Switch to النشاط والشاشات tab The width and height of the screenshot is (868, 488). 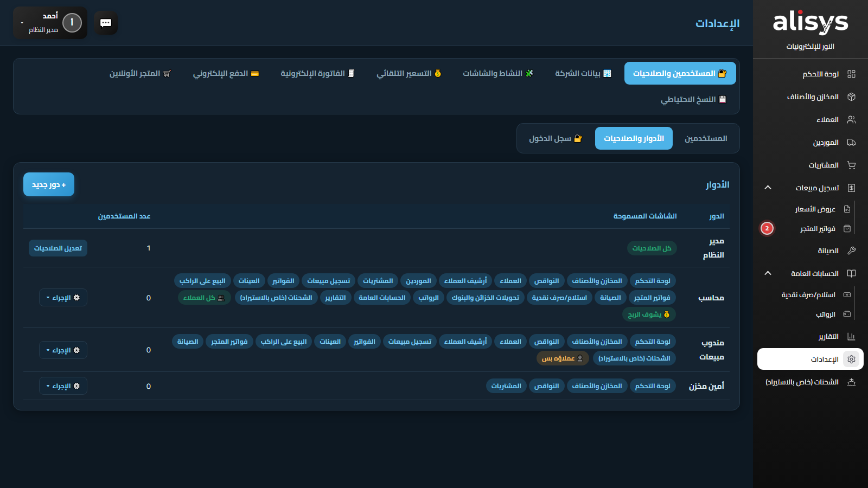coord(498,73)
